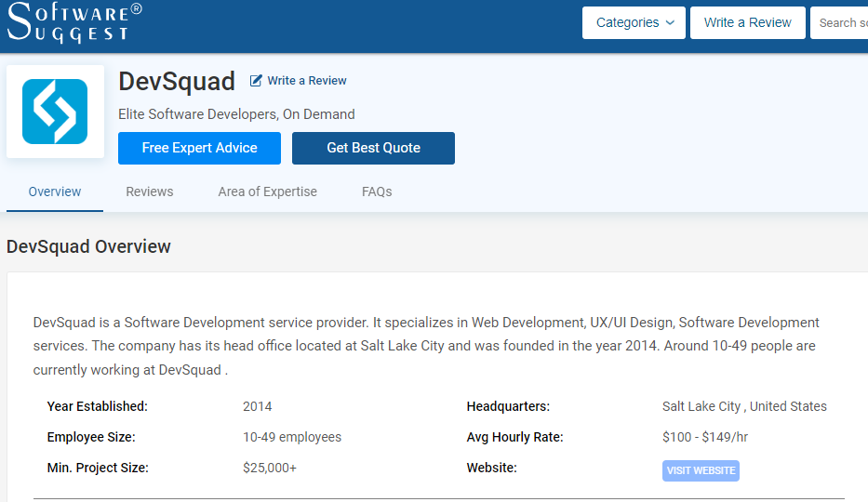Select the Overview tab
This screenshot has width=868, height=502.
[55, 192]
